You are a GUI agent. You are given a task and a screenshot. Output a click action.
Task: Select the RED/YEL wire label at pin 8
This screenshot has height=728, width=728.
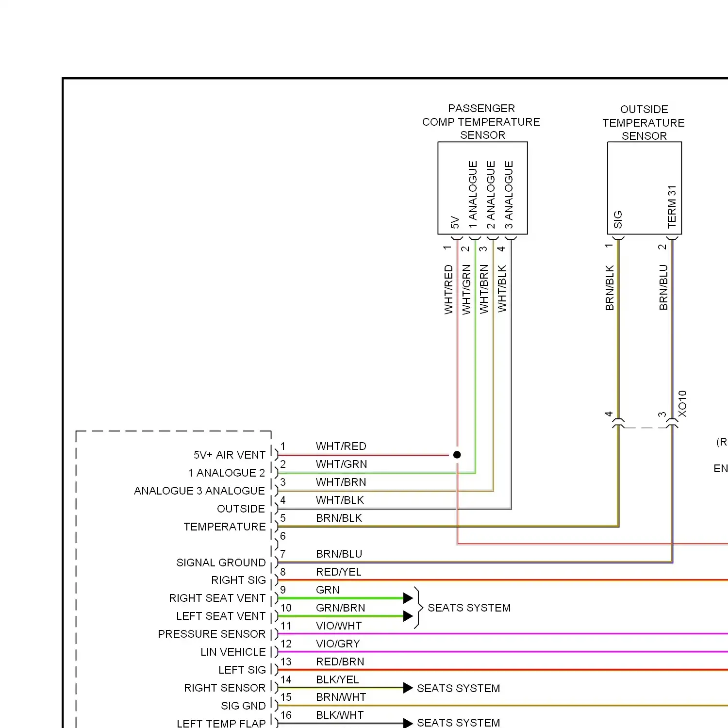339,572
